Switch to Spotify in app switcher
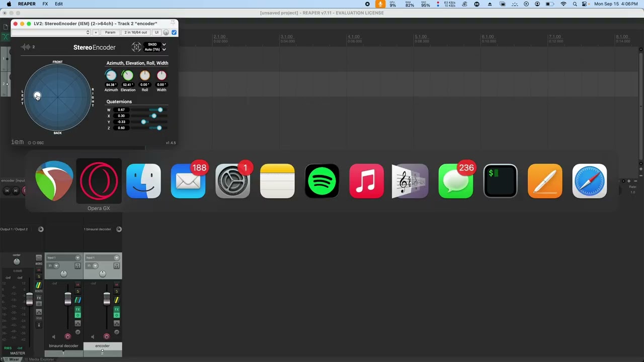644x362 pixels. point(322,181)
